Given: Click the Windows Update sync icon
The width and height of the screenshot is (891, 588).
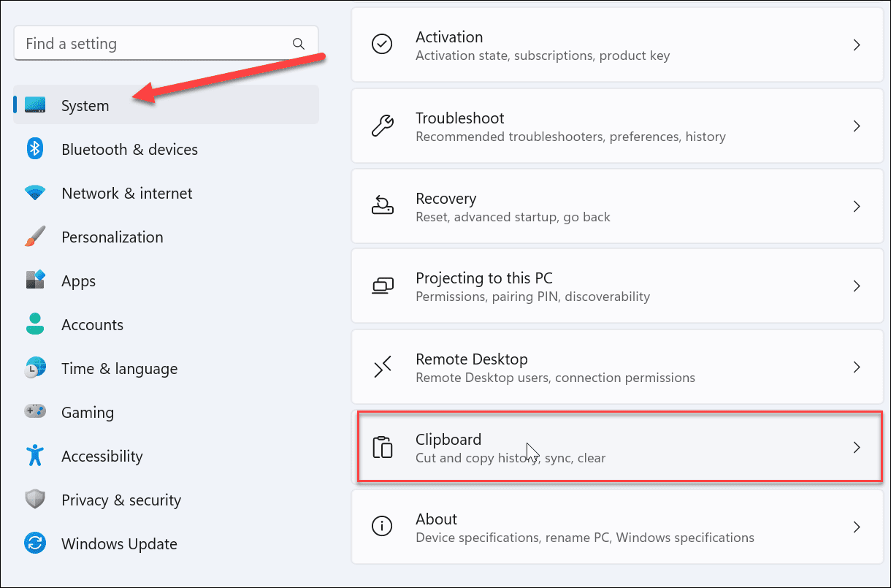Looking at the screenshot, I should (35, 544).
